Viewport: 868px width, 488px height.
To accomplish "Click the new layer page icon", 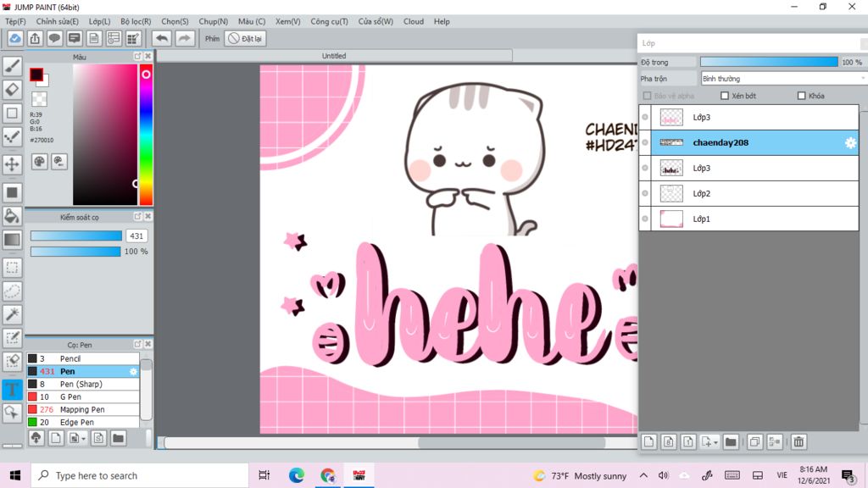I will click(648, 441).
